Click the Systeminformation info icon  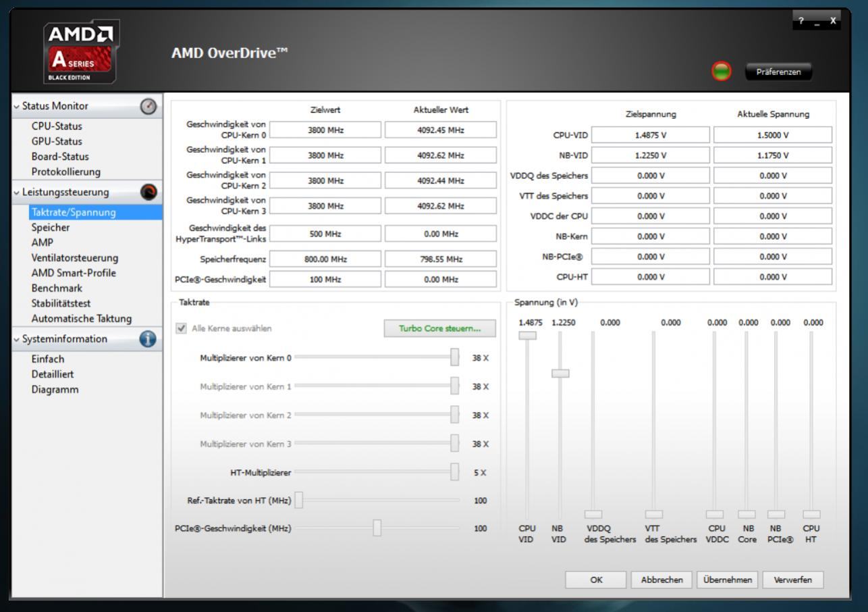click(148, 339)
